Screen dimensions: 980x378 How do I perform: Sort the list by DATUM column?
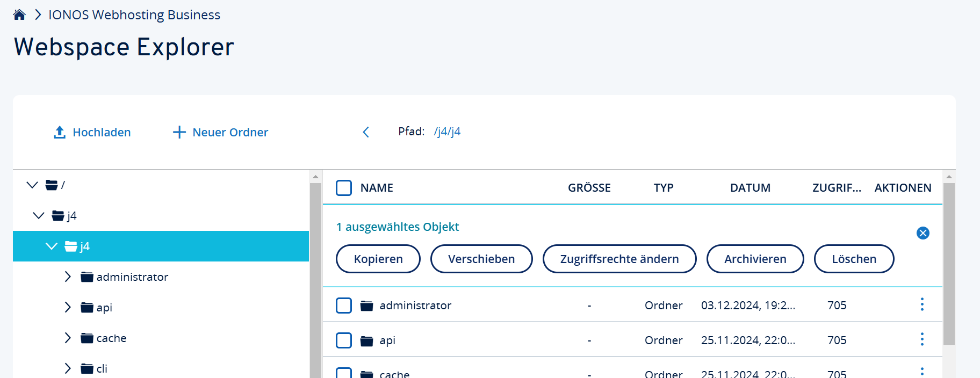tap(750, 188)
